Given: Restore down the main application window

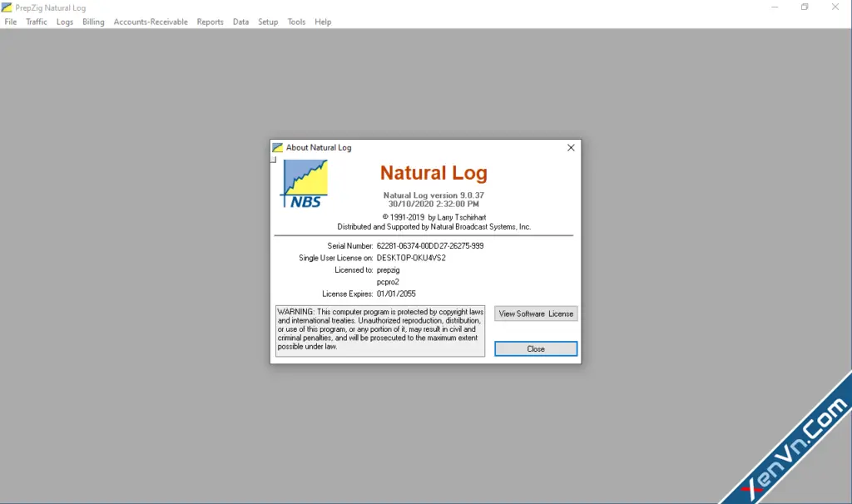Looking at the screenshot, I should tap(805, 7).
